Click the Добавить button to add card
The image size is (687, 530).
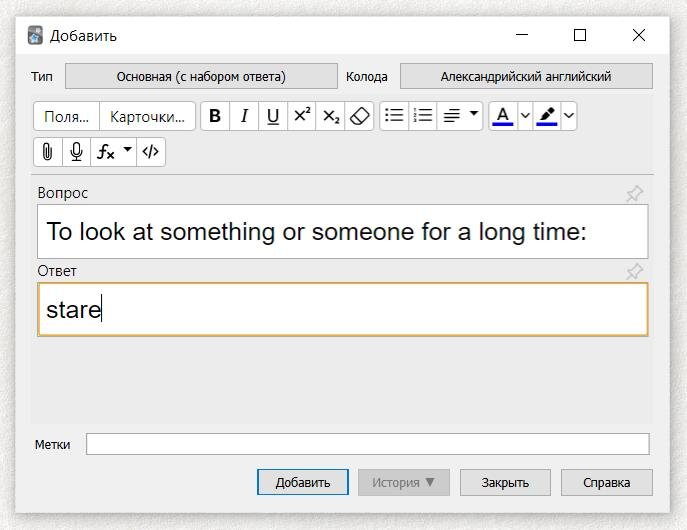(303, 482)
